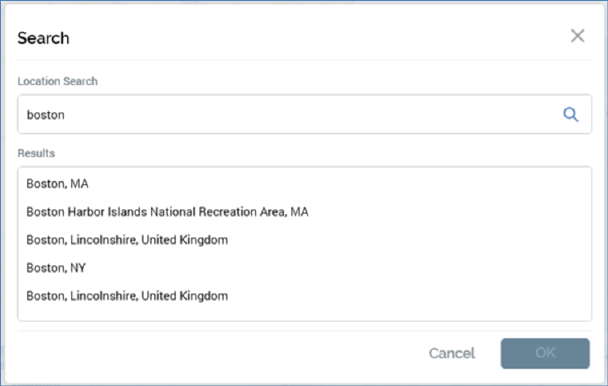The height and width of the screenshot is (386, 608).
Task: Click the Search dialog title
Action: click(x=43, y=38)
